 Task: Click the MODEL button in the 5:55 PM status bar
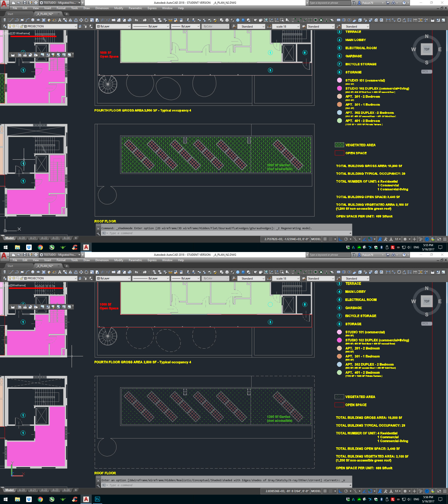(x=316, y=239)
